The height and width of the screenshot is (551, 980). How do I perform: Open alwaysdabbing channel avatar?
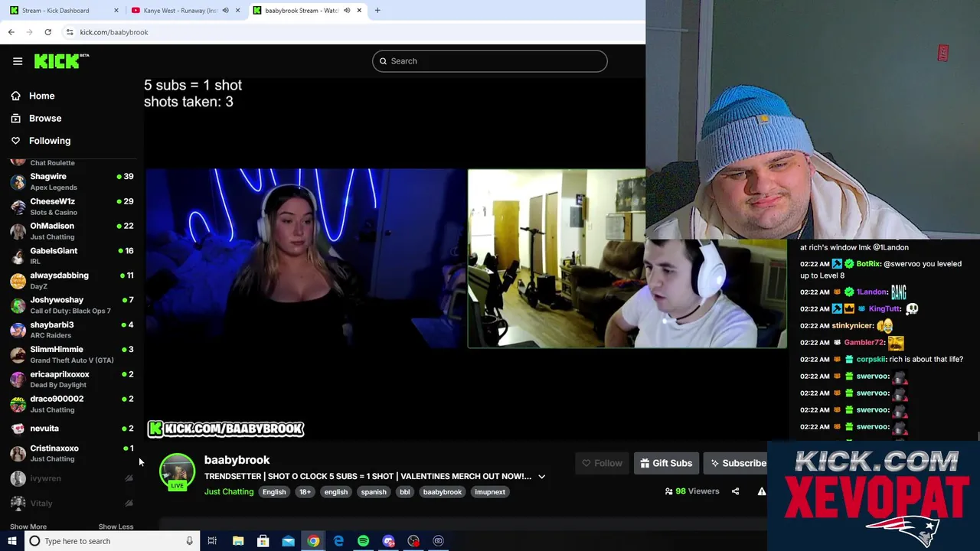(18, 281)
